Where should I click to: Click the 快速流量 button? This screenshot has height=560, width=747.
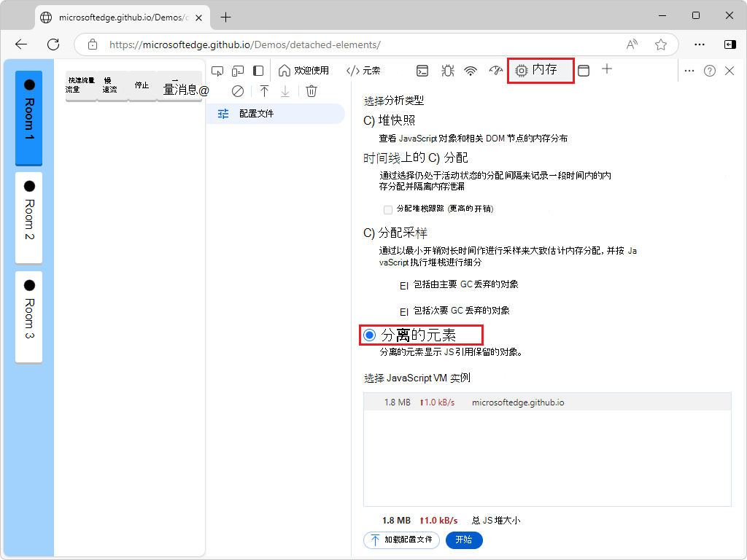[80, 86]
